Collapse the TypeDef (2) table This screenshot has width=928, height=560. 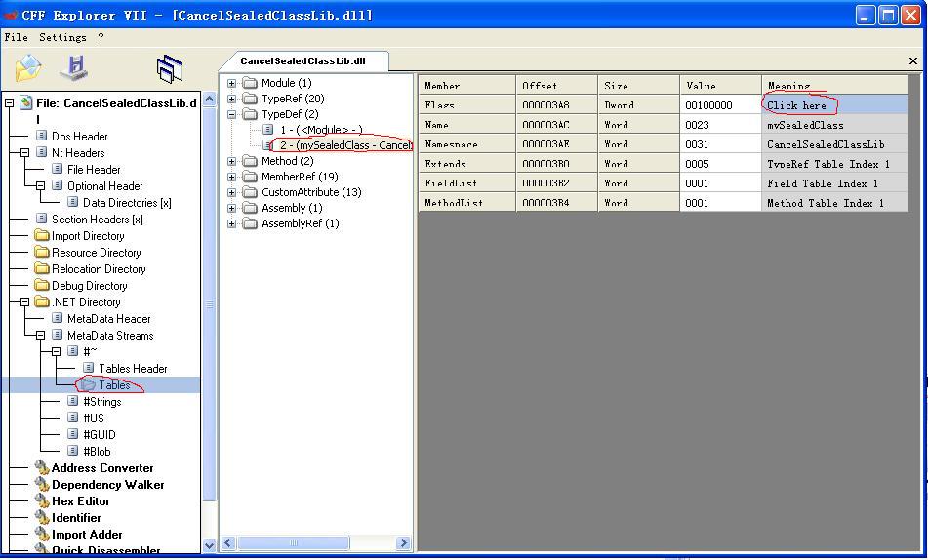click(232, 114)
